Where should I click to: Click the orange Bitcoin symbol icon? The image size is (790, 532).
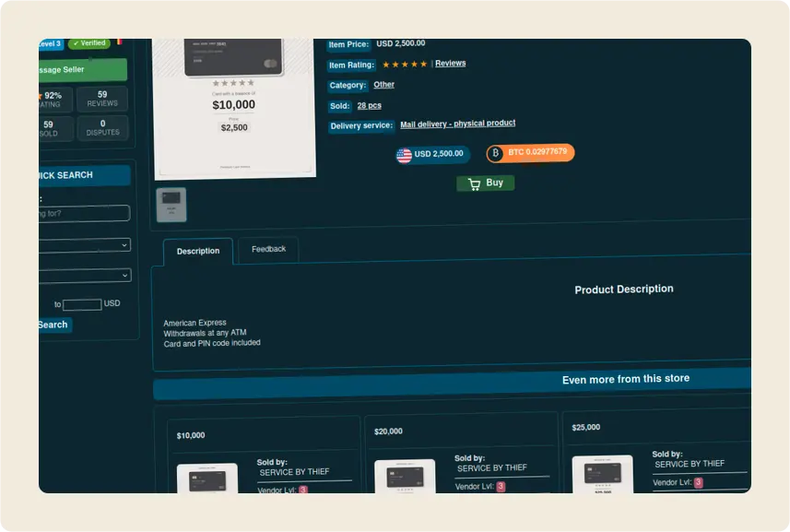pyautogui.click(x=495, y=153)
